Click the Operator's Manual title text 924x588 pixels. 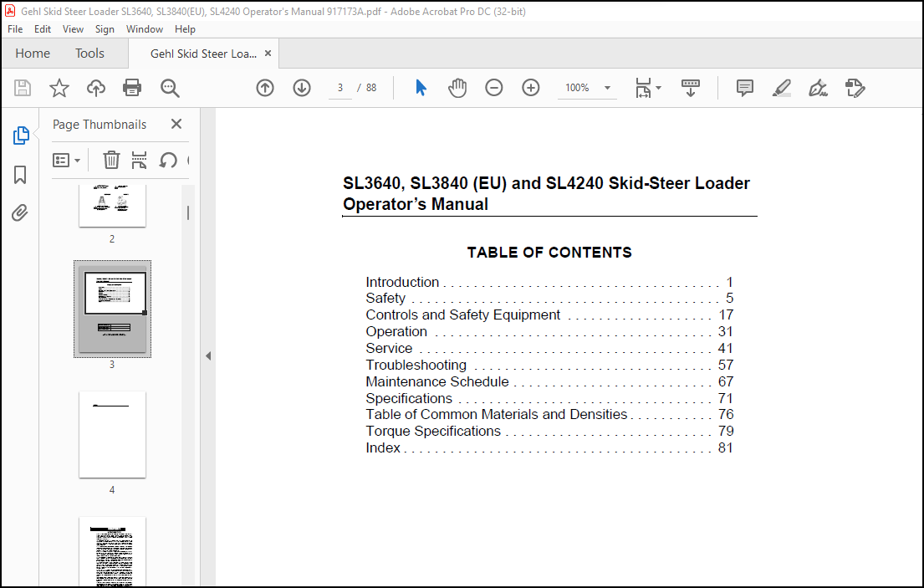click(x=416, y=204)
